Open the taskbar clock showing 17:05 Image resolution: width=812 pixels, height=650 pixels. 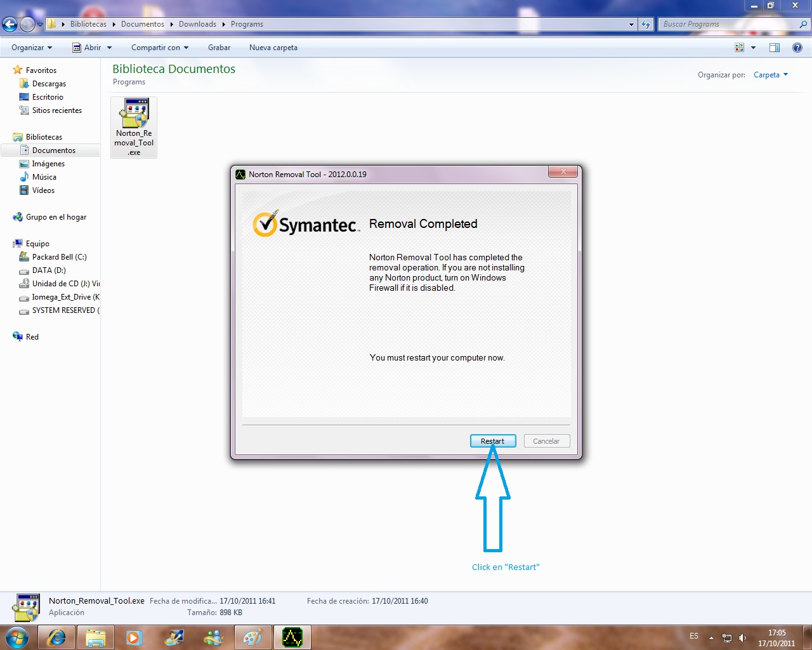(x=776, y=638)
